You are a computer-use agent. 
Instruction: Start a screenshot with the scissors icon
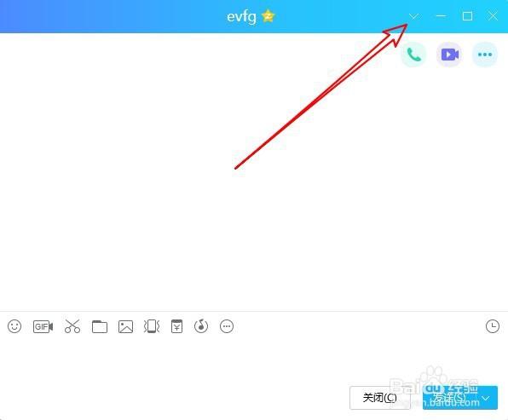tap(72, 326)
